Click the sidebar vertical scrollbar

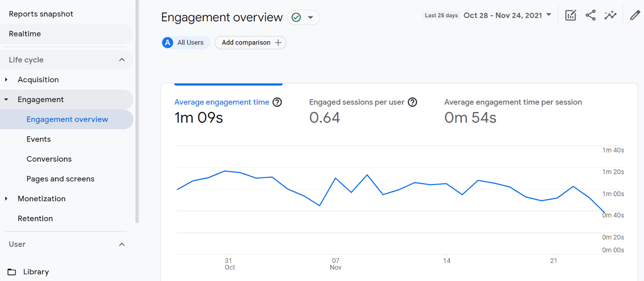pos(137,113)
